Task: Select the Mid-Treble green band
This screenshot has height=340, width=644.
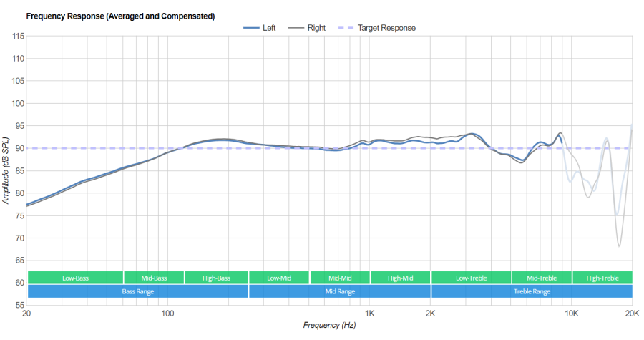Action: pos(542,278)
